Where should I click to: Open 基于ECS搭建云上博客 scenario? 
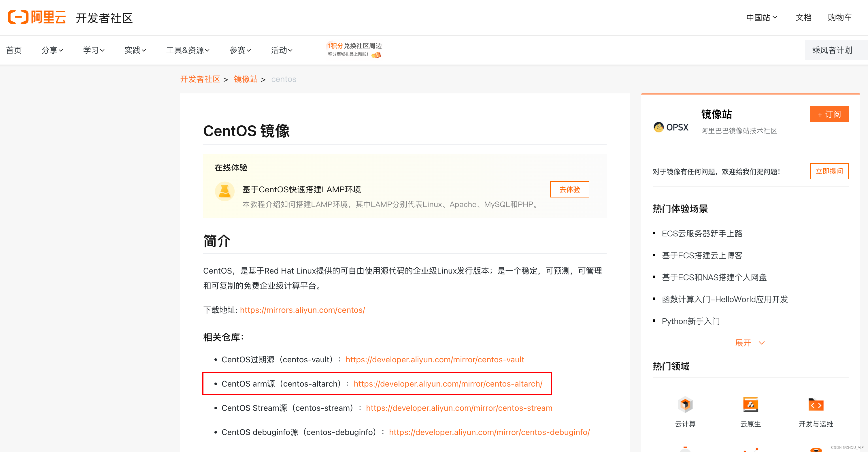(x=702, y=255)
